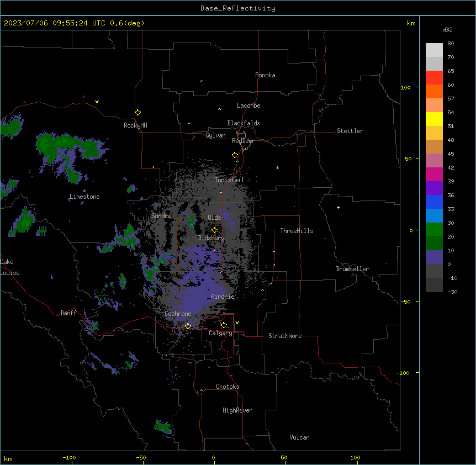The height and width of the screenshot is (465, 476).
Task: Click the -50 tick on the vertical axis
Action: (405, 302)
